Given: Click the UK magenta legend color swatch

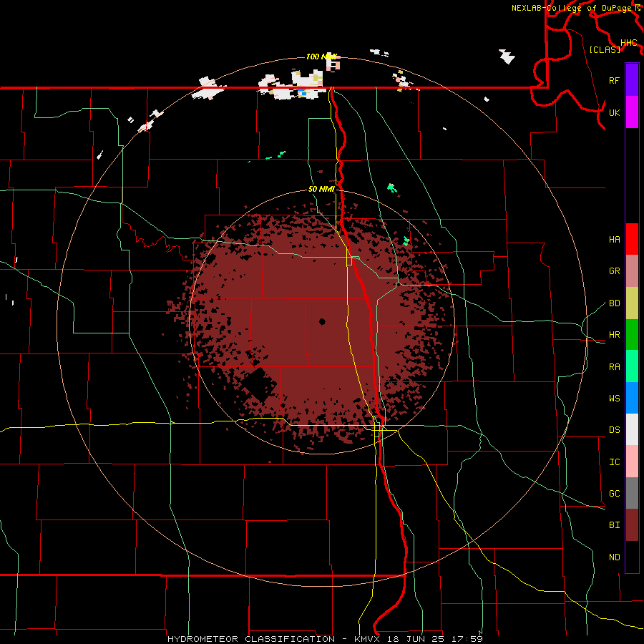Looking at the screenshot, I should (632, 112).
